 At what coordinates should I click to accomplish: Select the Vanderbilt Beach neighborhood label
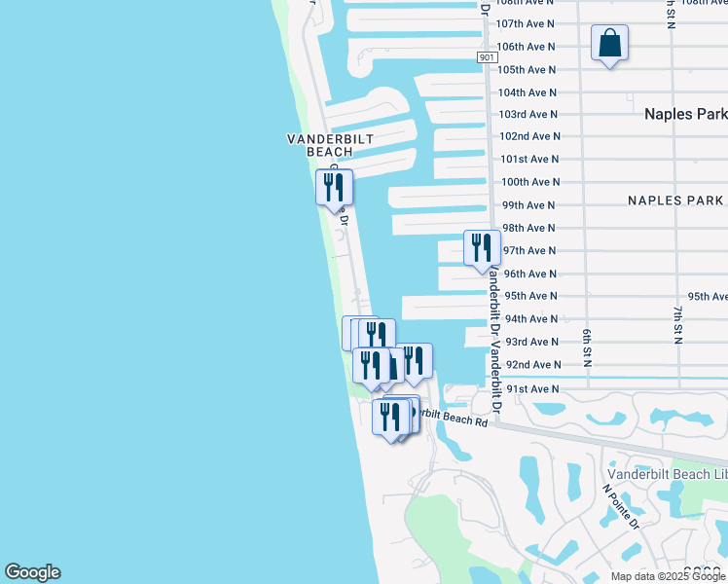tap(330, 145)
